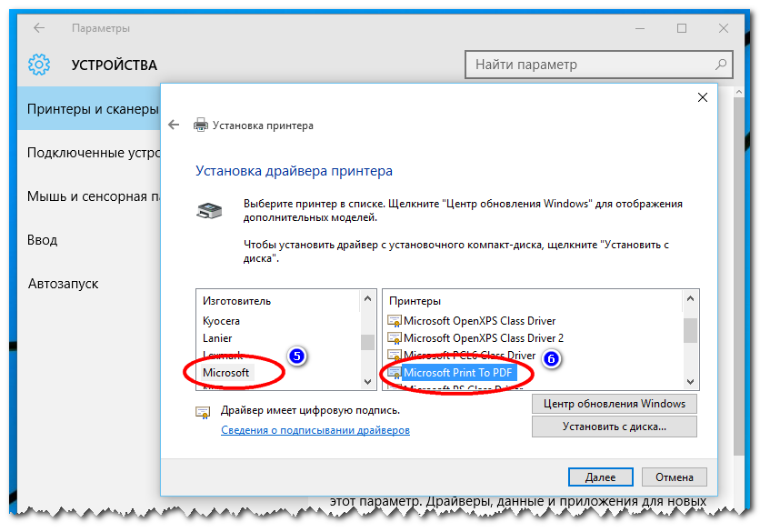Click the printer icon beside Microsoft Print To PDF

pos(395,373)
